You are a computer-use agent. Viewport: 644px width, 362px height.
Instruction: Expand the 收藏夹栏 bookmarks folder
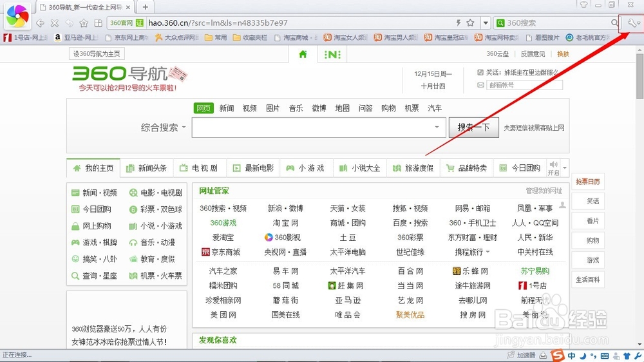click(x=250, y=37)
